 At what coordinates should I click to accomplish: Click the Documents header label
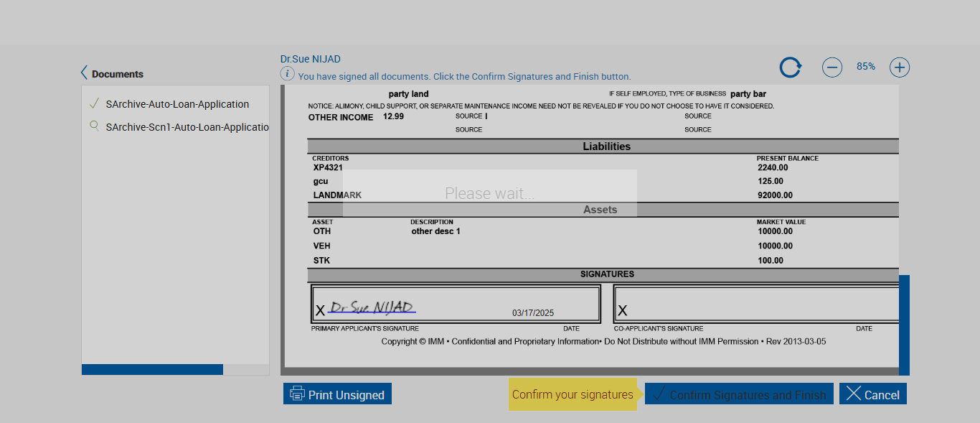click(118, 74)
